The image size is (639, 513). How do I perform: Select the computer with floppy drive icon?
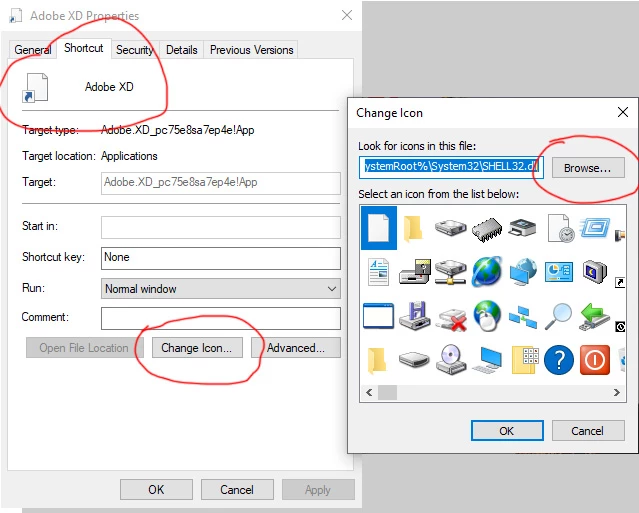[x=415, y=272]
